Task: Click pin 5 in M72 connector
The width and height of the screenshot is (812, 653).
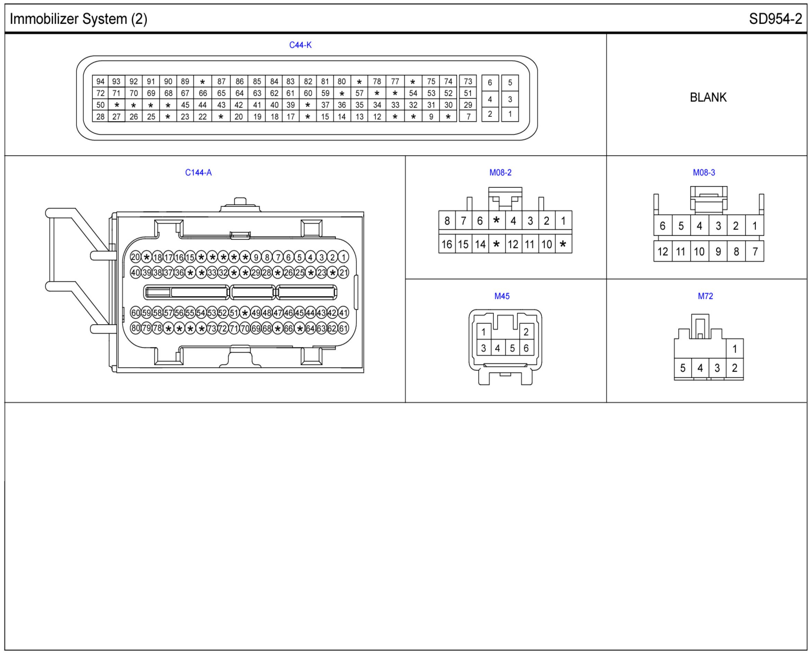Action: pos(682,368)
